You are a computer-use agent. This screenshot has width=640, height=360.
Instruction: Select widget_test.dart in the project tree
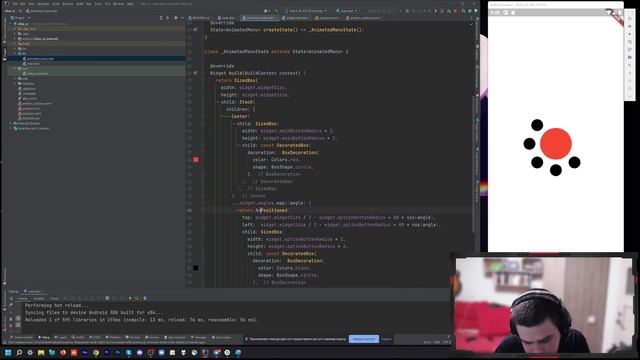[x=37, y=73]
